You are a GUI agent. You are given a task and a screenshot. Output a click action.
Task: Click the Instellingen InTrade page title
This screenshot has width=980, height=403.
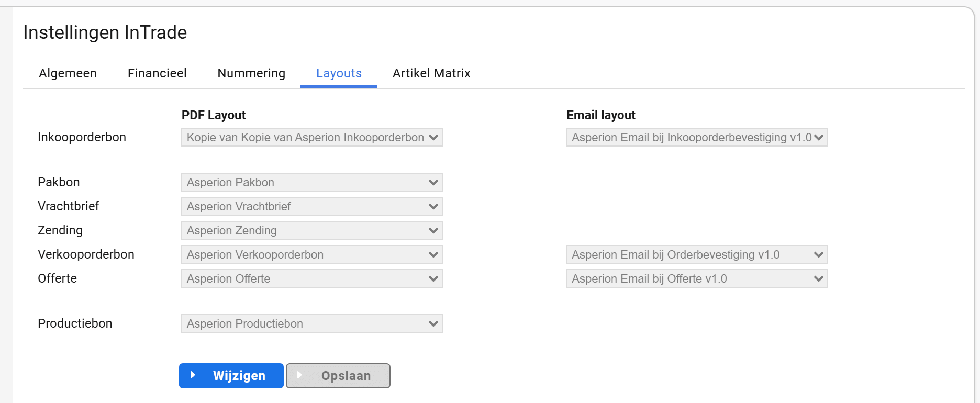[x=105, y=32]
